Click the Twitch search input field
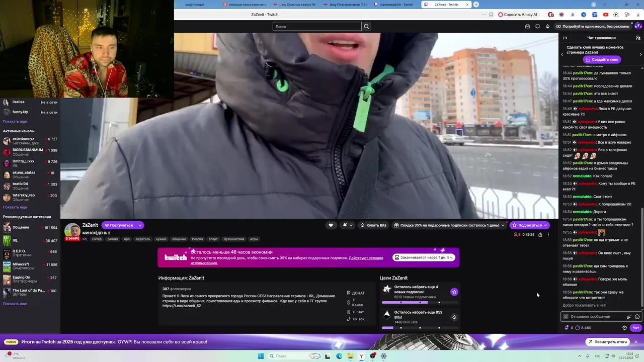Screen dimensions: 644x362 [x=317, y=27]
